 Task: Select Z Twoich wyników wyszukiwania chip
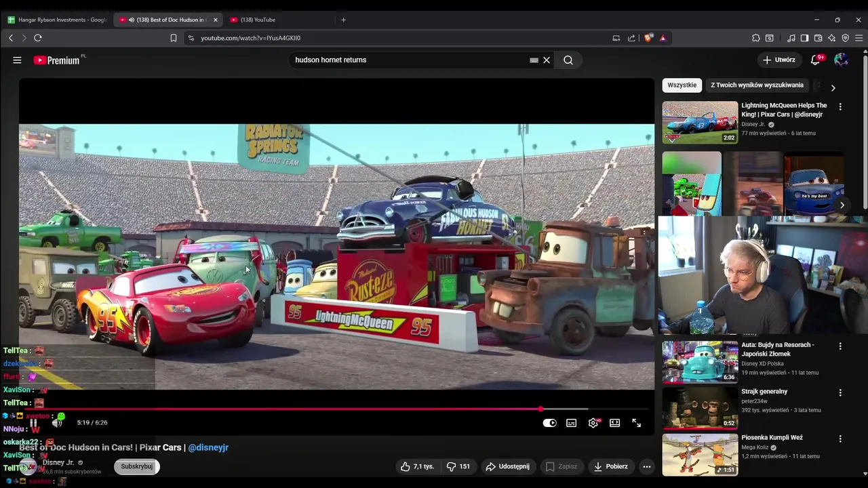pos(757,85)
